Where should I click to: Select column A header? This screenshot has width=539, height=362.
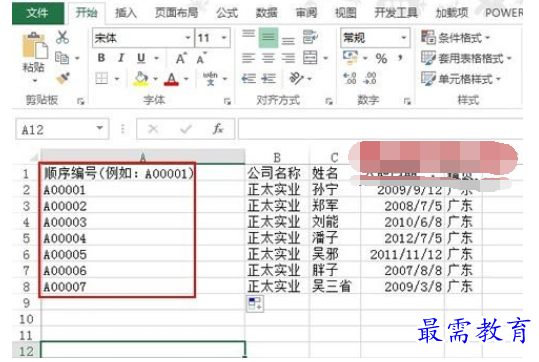tap(143, 157)
